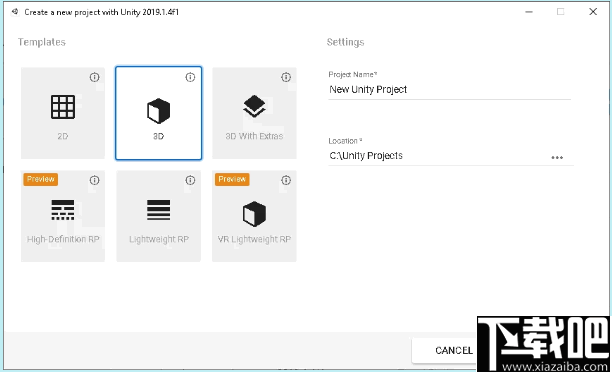Pick the Lightweight RP template
Image resolution: width=612 pixels, height=372 pixels.
(x=158, y=216)
